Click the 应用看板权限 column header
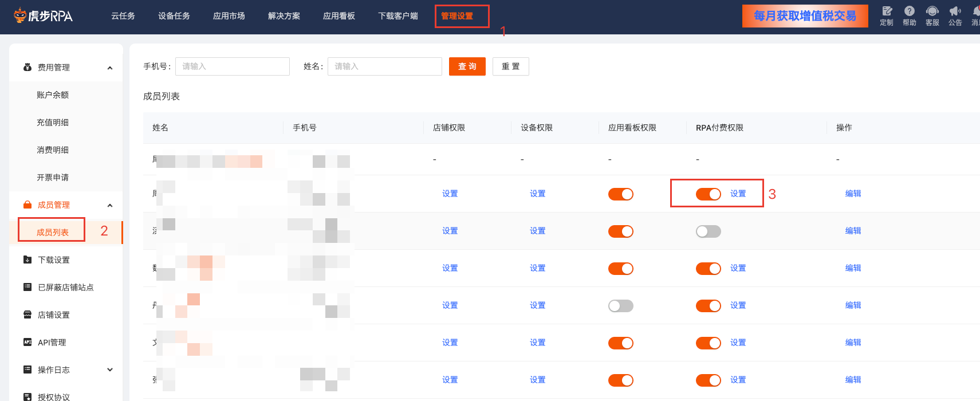Image resolution: width=980 pixels, height=401 pixels. coord(632,128)
